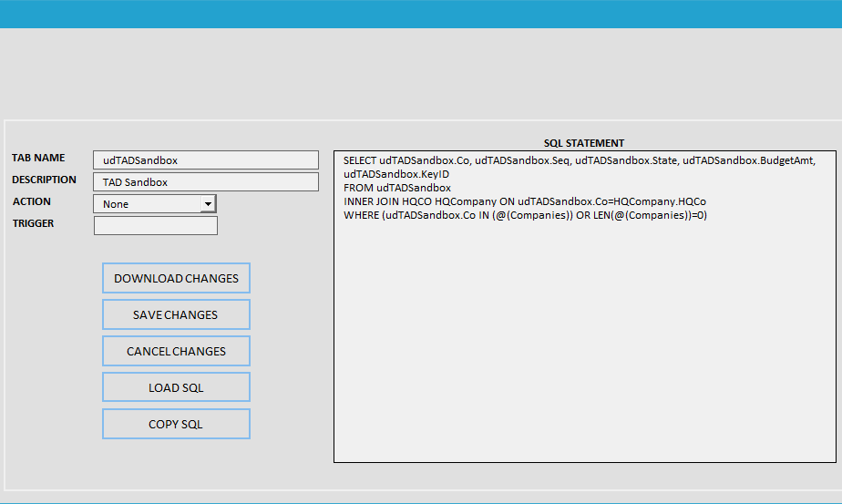Click the SAVE CHANGES button

[x=176, y=314]
